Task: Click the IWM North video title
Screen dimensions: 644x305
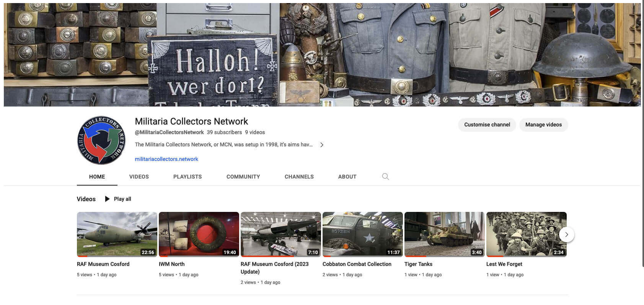Action: [x=172, y=264]
